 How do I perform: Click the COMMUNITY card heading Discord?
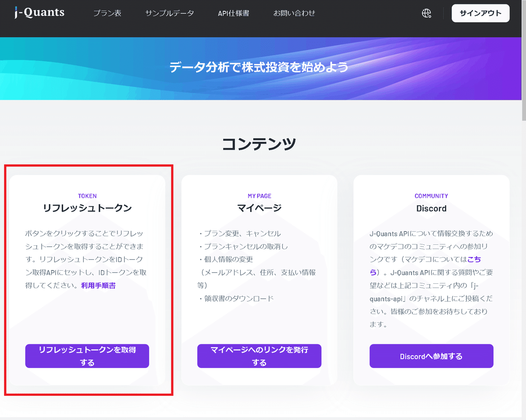(x=431, y=208)
